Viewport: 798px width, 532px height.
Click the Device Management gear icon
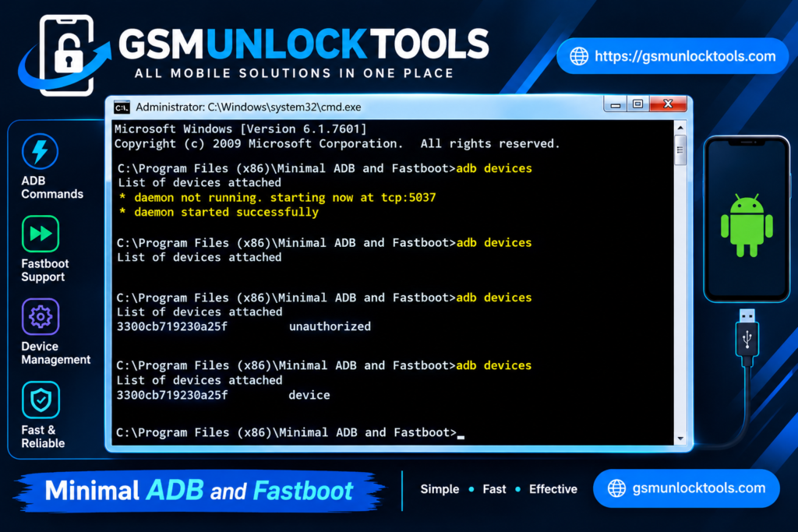click(x=41, y=317)
